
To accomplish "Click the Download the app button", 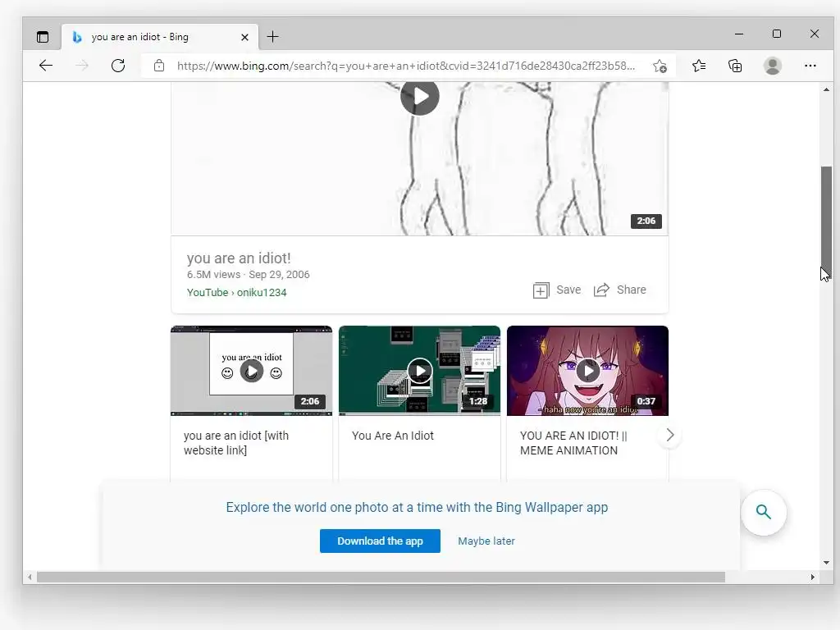I will click(x=380, y=541).
